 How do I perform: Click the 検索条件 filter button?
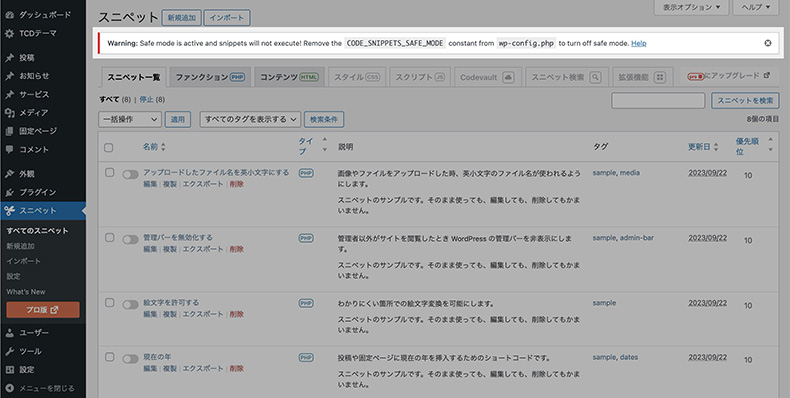tap(324, 119)
